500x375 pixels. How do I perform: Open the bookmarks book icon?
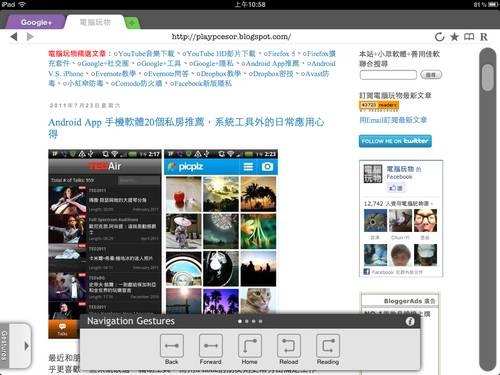pos(469,37)
